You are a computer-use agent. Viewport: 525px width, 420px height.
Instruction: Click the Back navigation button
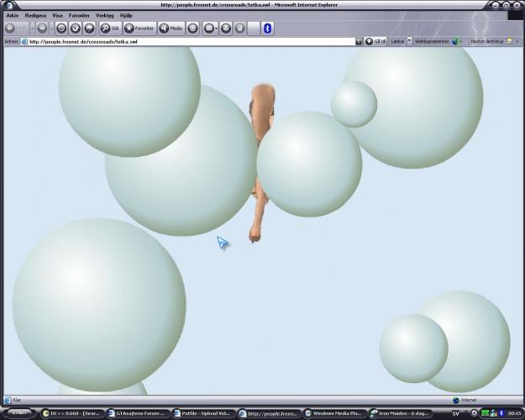tap(10, 28)
